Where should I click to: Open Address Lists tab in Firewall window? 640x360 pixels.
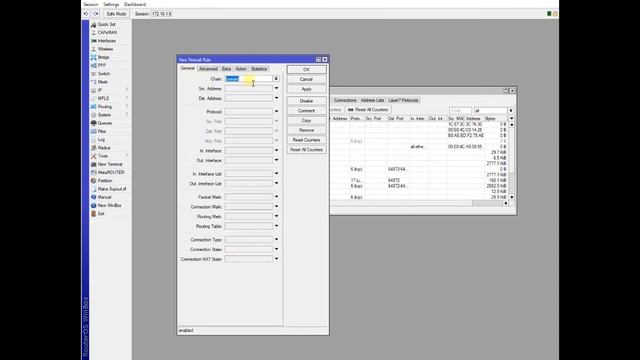click(372, 100)
